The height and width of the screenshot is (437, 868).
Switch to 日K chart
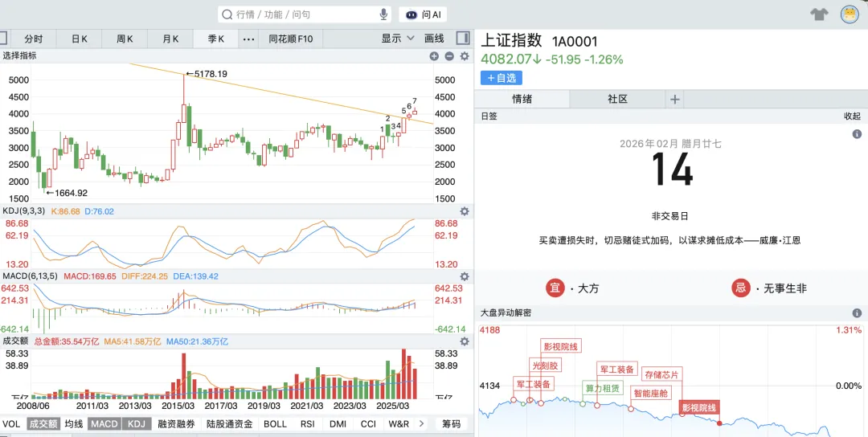coord(79,39)
